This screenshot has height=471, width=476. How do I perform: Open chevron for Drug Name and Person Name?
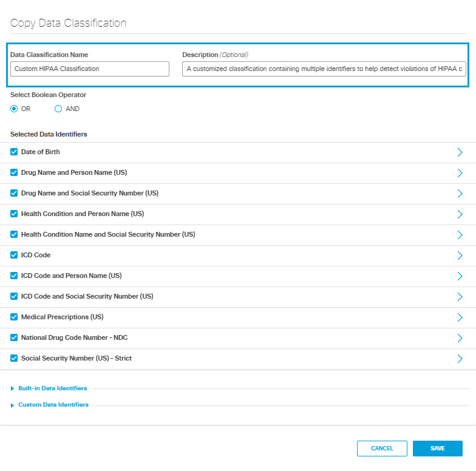click(460, 173)
